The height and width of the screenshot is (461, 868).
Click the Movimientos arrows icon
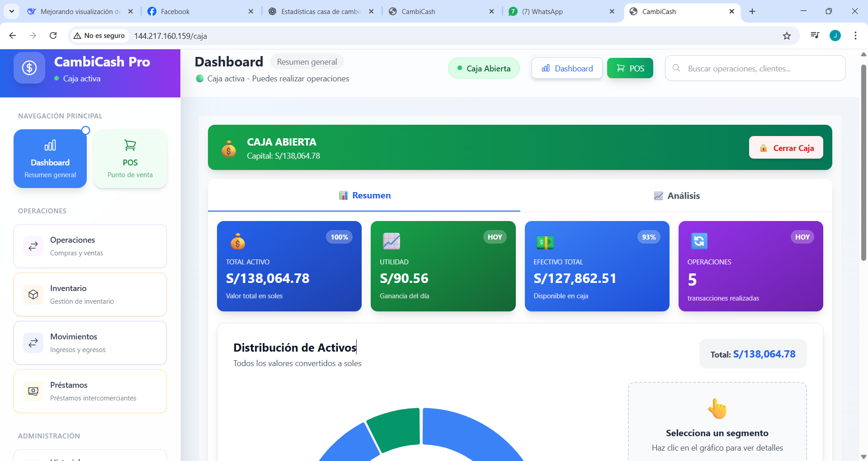click(x=33, y=343)
